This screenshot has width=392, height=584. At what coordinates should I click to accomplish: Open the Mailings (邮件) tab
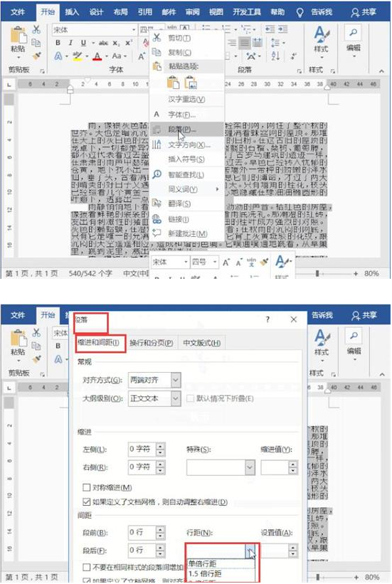coord(169,12)
